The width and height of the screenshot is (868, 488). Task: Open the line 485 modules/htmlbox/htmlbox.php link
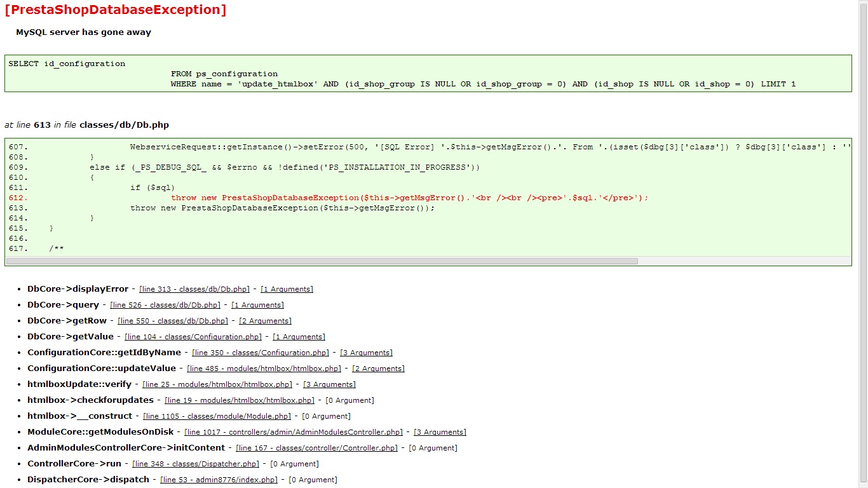264,369
